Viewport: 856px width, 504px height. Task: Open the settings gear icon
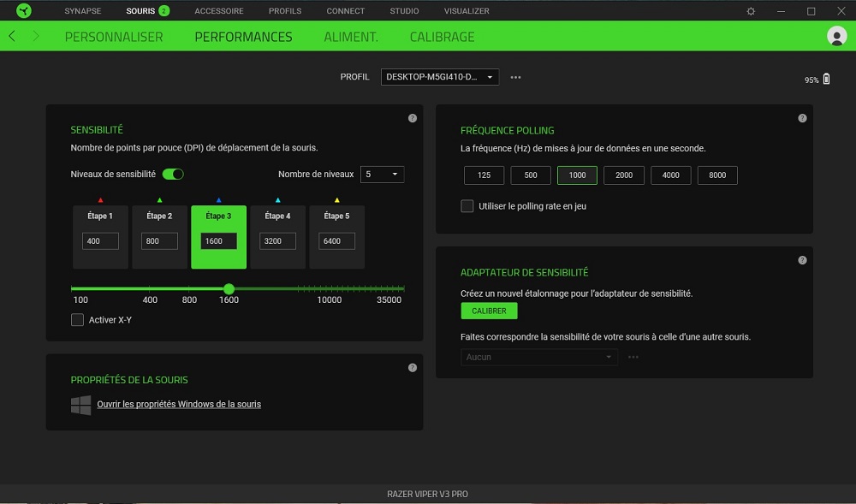[x=751, y=11]
